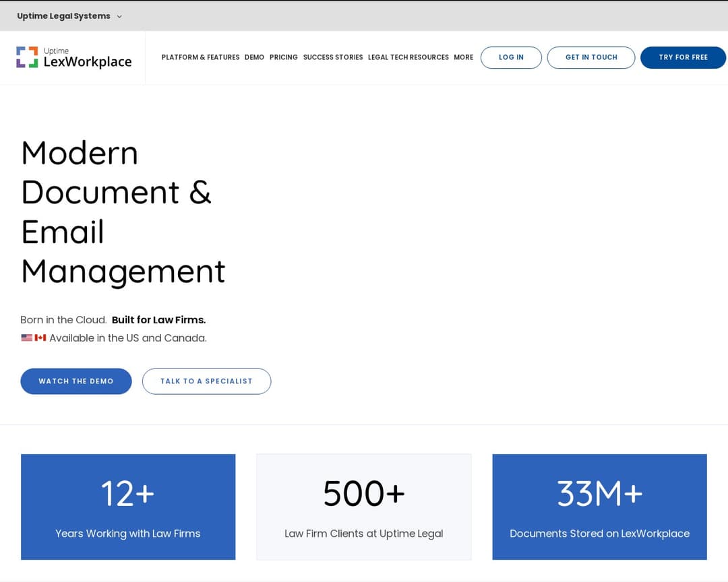Click the Uptime LexWorkplace logo
The image size is (728, 582).
74,57
